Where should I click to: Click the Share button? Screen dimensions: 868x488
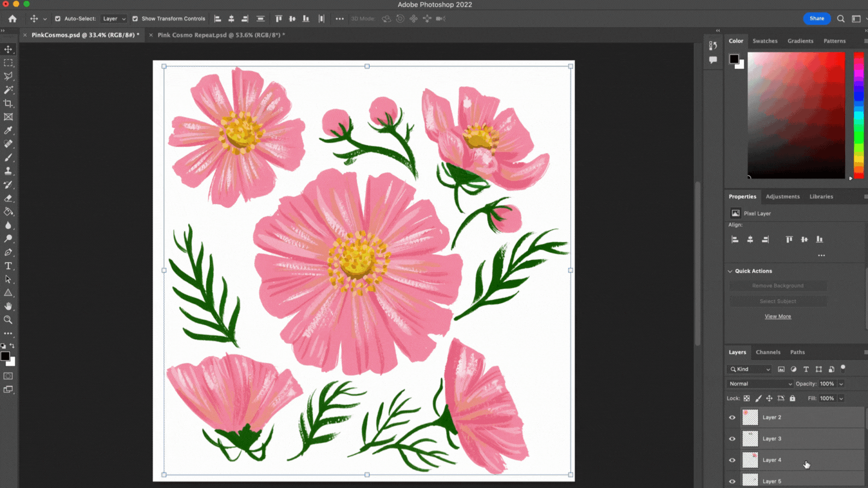(817, 18)
